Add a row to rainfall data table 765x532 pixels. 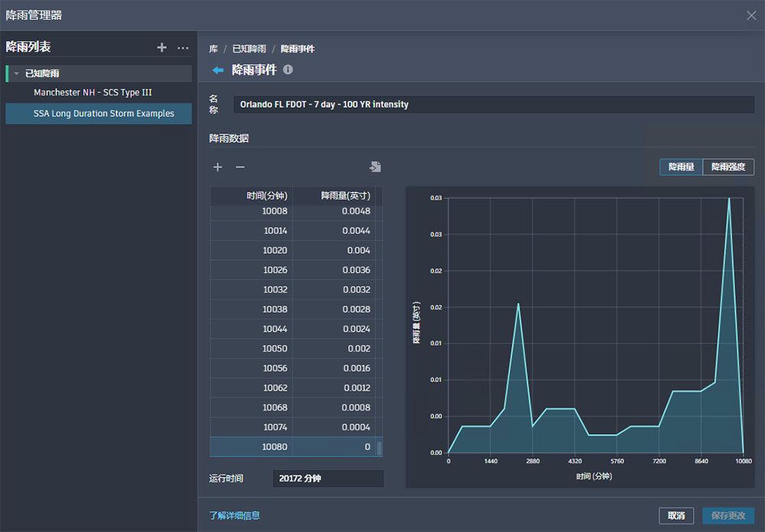[x=218, y=167]
